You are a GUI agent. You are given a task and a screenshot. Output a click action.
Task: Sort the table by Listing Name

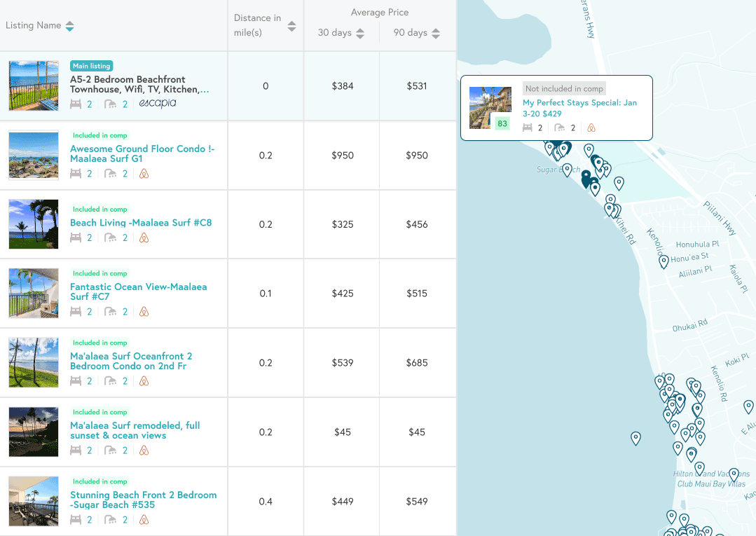pos(69,25)
